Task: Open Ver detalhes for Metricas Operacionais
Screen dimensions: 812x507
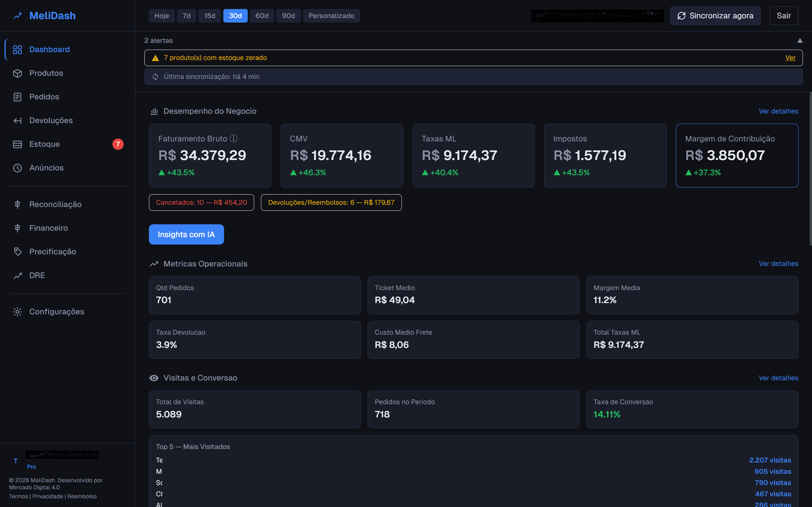Action: point(779,264)
